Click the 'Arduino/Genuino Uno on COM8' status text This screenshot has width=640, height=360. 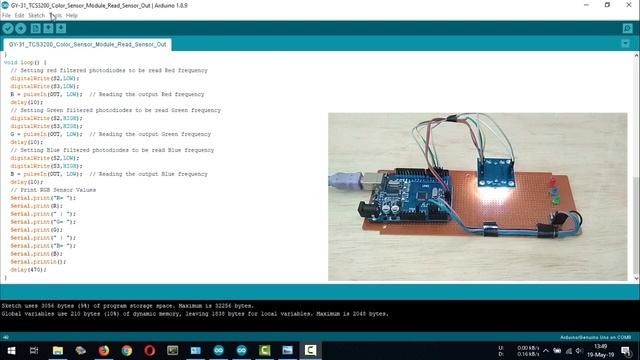point(596,338)
